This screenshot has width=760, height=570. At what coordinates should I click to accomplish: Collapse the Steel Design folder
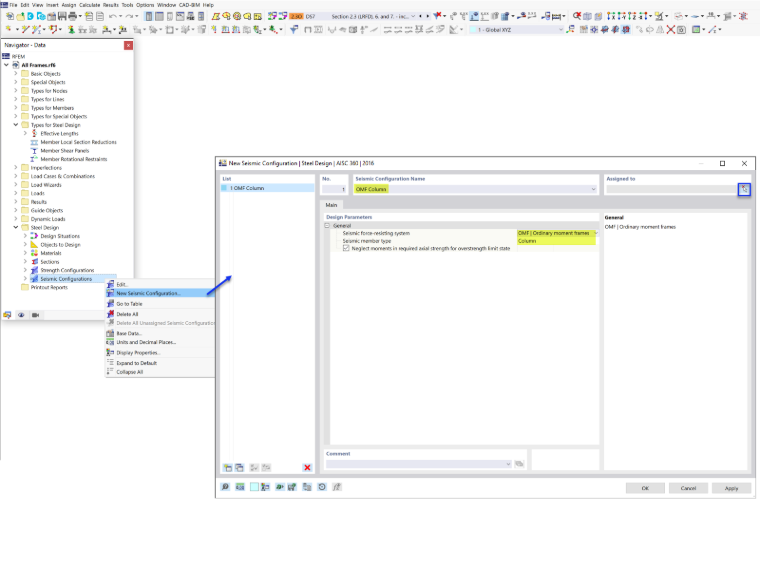(x=16, y=227)
